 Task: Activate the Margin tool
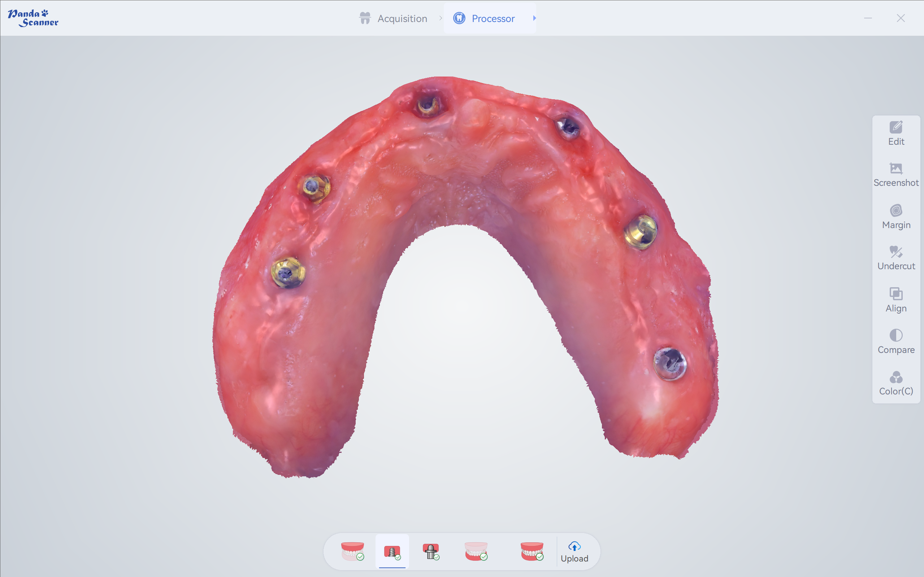pos(896,217)
